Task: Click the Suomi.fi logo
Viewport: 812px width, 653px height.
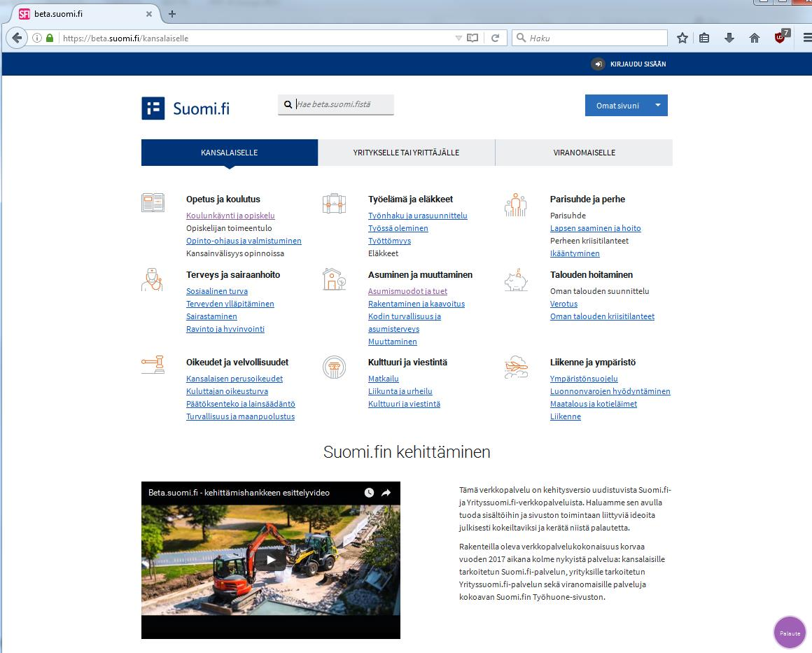Action: coord(185,108)
